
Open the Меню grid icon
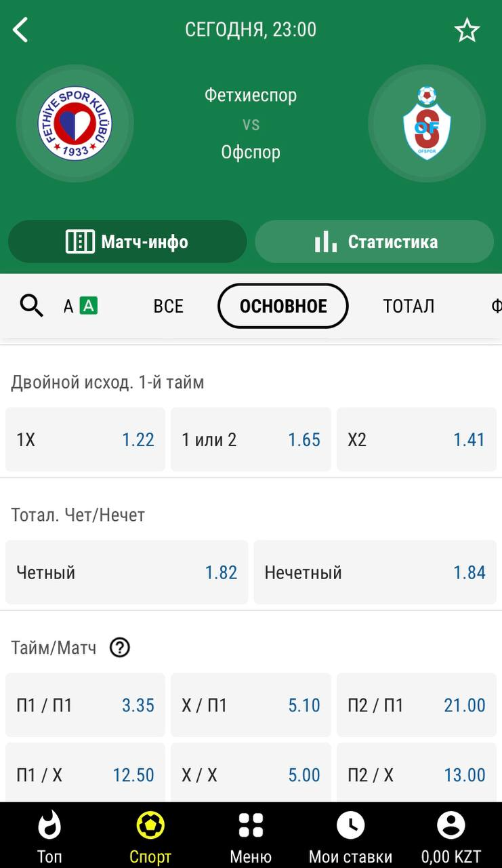point(251,834)
